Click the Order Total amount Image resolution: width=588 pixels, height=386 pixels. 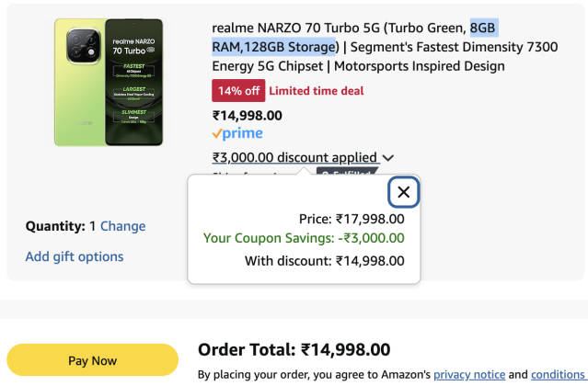tap(344, 349)
